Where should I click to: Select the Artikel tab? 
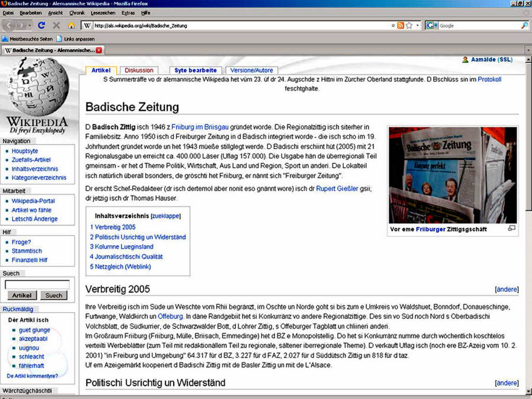point(101,70)
